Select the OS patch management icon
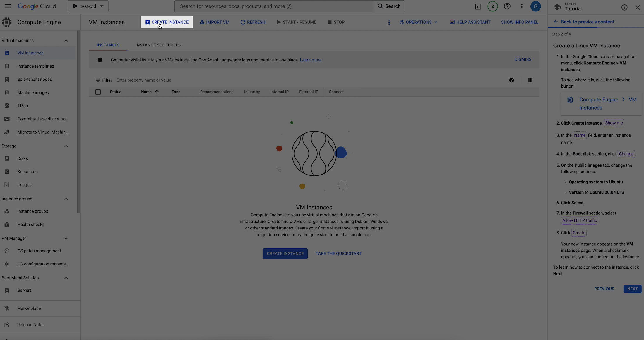 [x=7, y=251]
